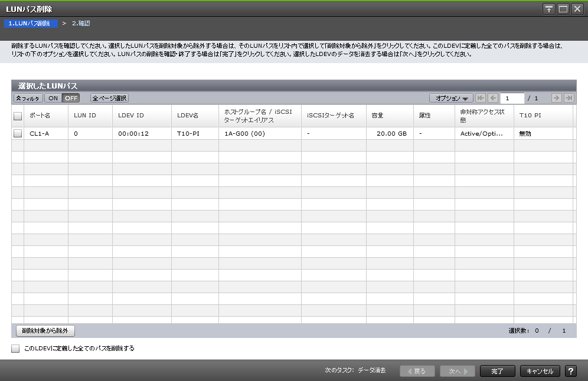This screenshot has width=588, height=381.
Task: Click the page number input field
Action: pos(512,98)
